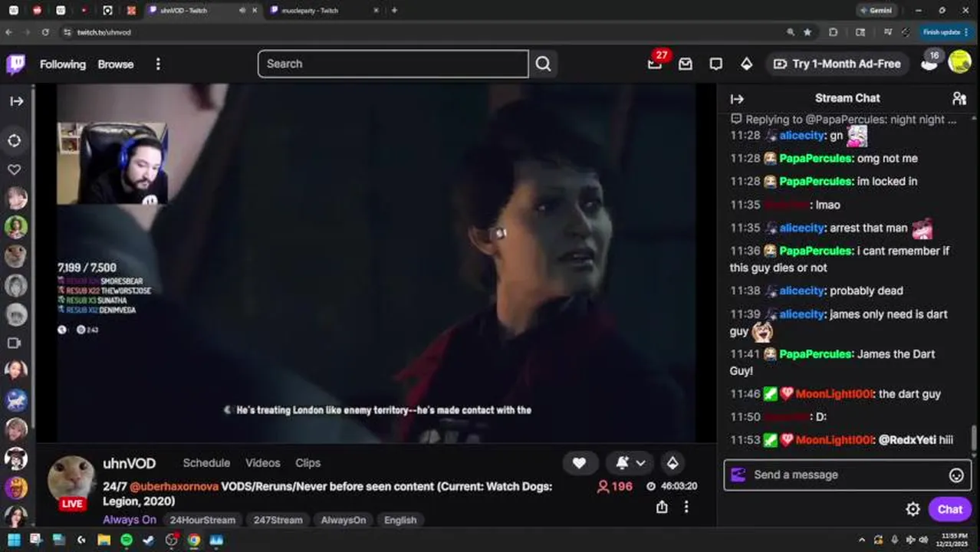
Task: Click the address bar URL twitch.tv/uhnvod
Action: (104, 33)
